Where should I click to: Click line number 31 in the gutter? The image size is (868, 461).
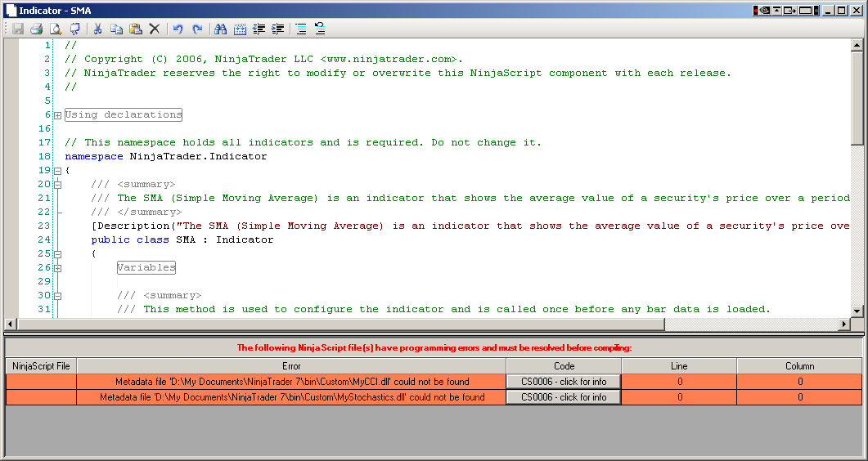pyautogui.click(x=44, y=310)
